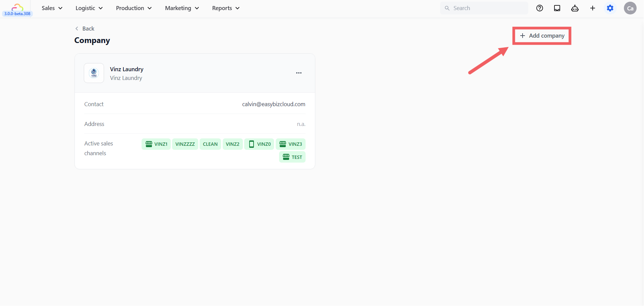Select the VINZZZZ sales channel tag

pos(185,144)
